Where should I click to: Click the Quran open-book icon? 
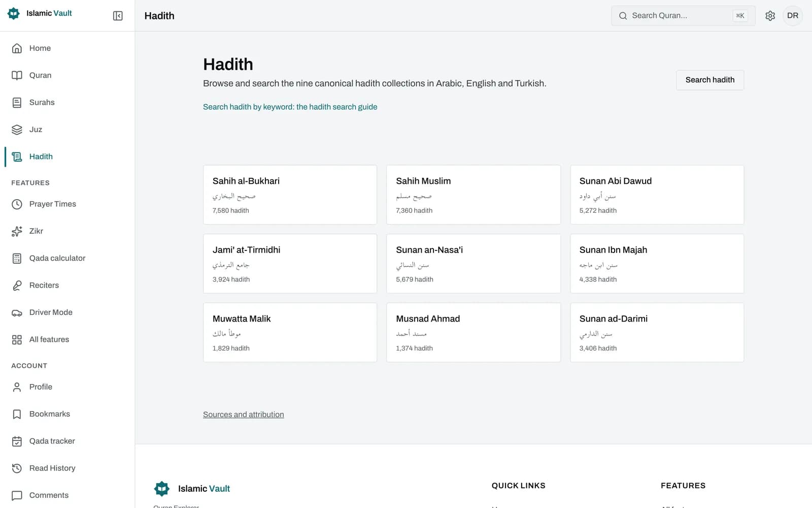click(x=17, y=75)
